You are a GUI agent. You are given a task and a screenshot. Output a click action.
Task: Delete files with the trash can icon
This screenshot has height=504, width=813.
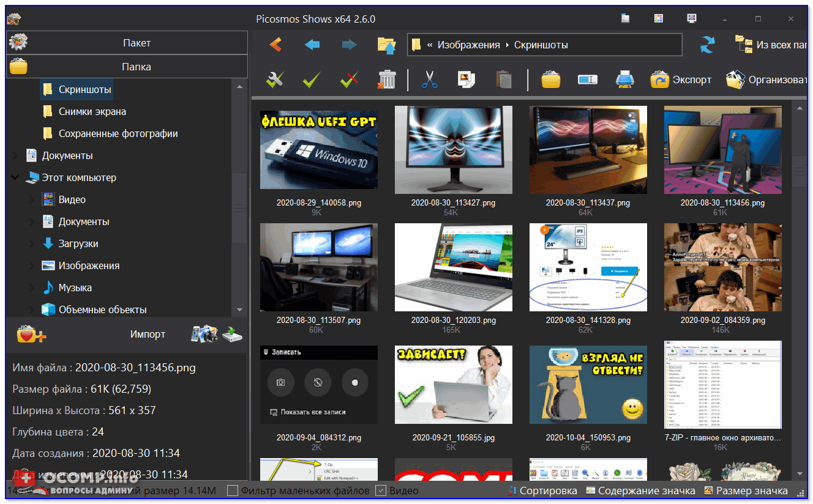click(x=386, y=80)
